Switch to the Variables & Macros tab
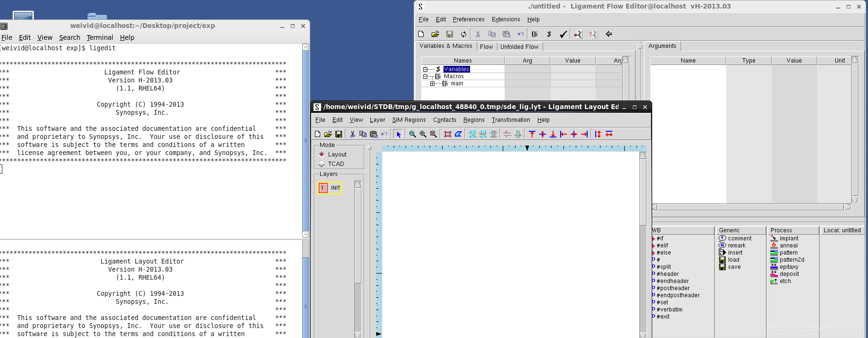This screenshot has width=868, height=338. [x=446, y=46]
